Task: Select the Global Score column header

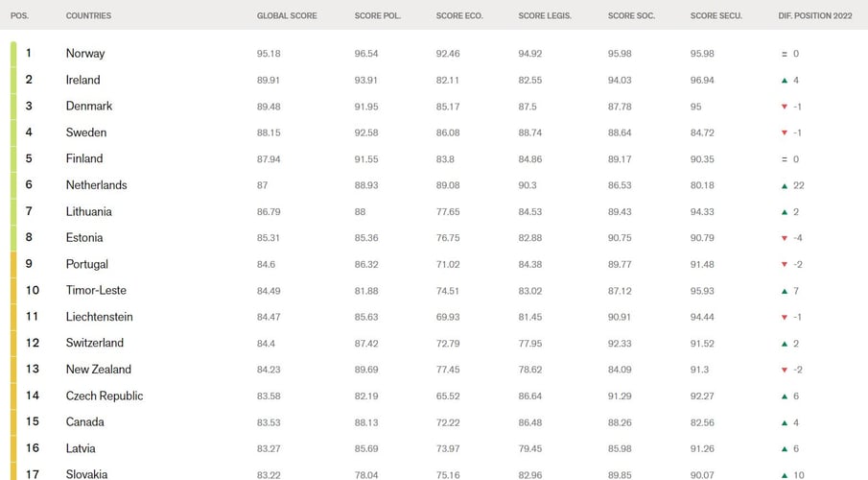Action: pos(287,16)
